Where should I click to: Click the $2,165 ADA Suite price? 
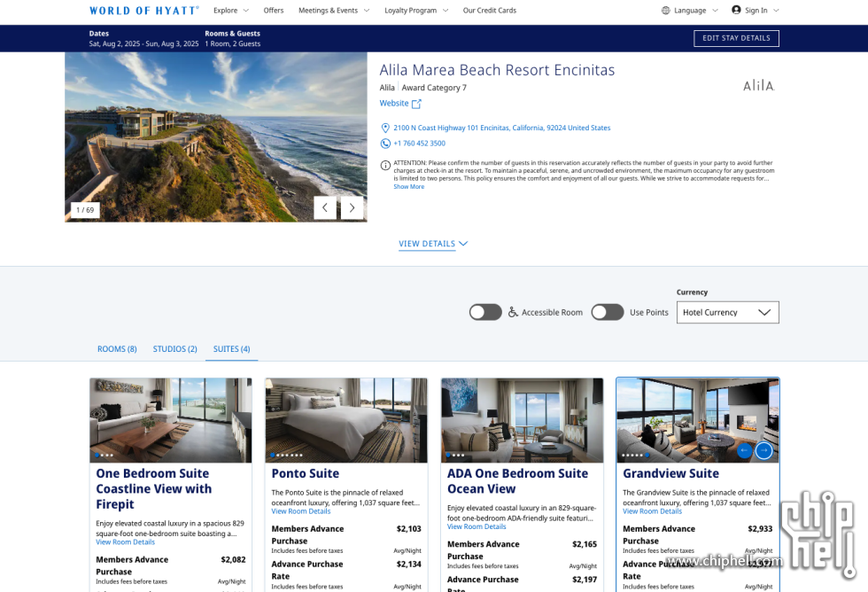[585, 544]
